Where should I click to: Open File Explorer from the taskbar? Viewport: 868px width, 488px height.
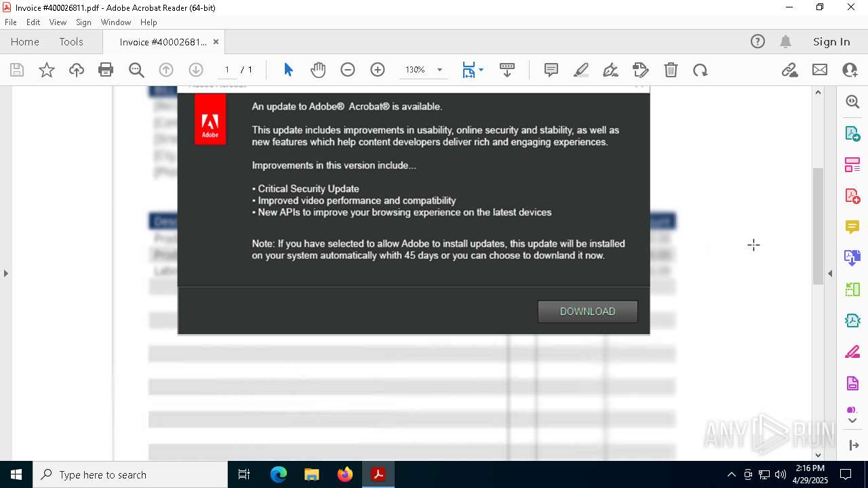click(x=311, y=474)
